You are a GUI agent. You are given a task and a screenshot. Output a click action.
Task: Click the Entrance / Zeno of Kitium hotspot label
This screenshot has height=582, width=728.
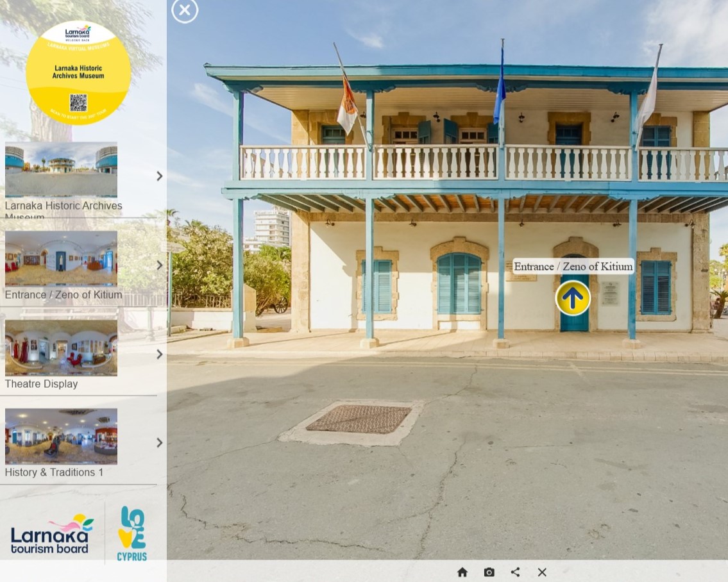click(x=572, y=266)
